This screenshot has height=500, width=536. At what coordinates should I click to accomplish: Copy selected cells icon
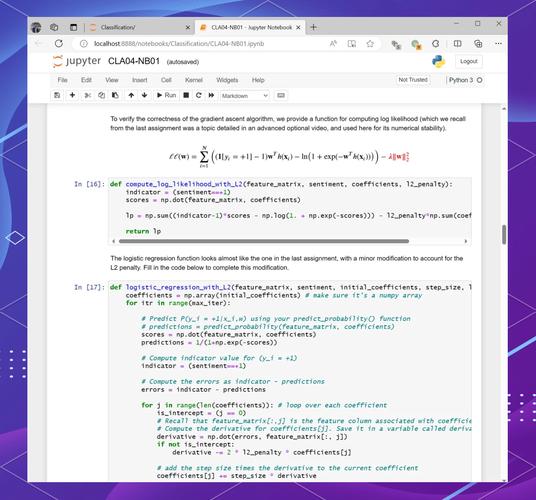pos(101,95)
